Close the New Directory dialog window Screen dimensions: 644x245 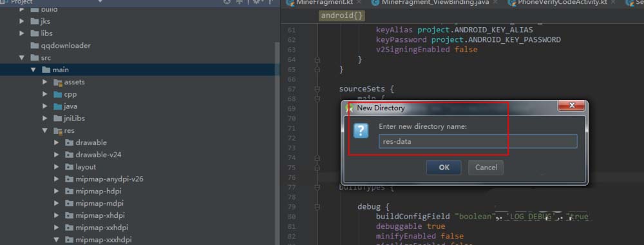tap(571, 106)
